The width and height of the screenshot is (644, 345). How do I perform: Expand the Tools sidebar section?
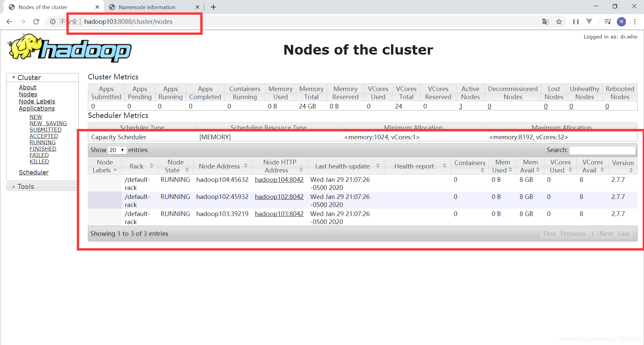tap(43, 187)
